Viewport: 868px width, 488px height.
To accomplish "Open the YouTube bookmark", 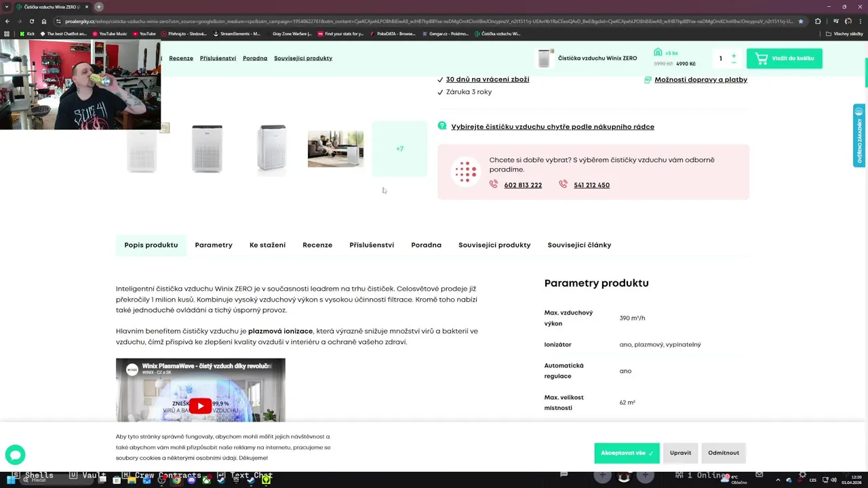I will [144, 33].
